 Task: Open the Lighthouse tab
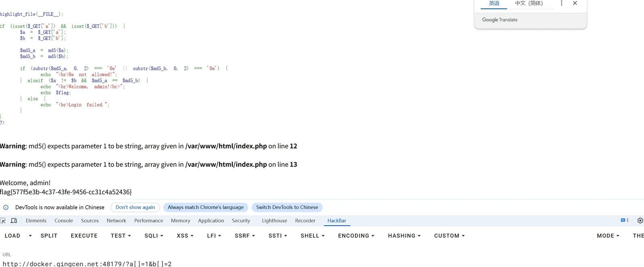[x=275, y=221]
